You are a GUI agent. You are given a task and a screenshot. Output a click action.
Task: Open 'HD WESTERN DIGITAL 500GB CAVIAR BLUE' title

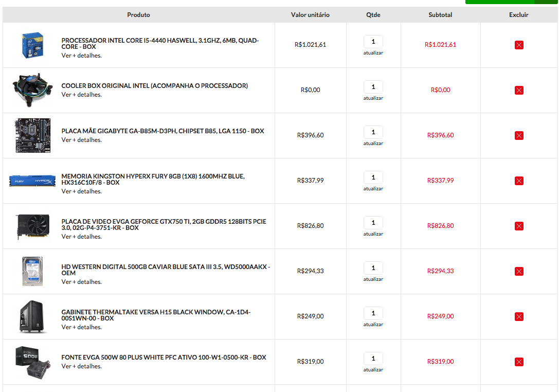(166, 270)
